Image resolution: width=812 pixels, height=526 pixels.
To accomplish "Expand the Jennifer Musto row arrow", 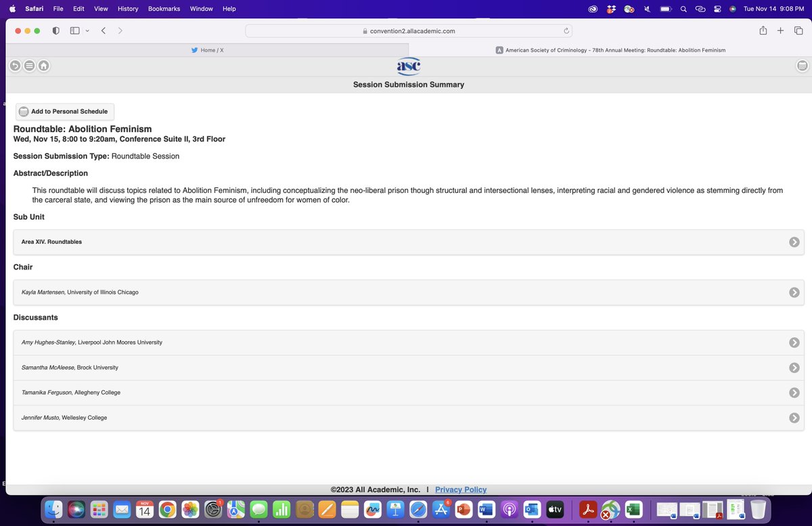I will tap(794, 418).
